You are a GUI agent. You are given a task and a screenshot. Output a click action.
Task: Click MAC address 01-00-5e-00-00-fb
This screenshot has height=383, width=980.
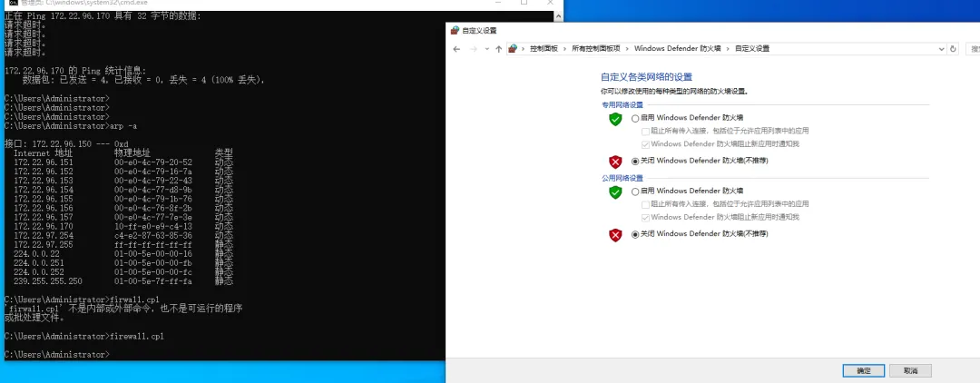tap(153, 263)
